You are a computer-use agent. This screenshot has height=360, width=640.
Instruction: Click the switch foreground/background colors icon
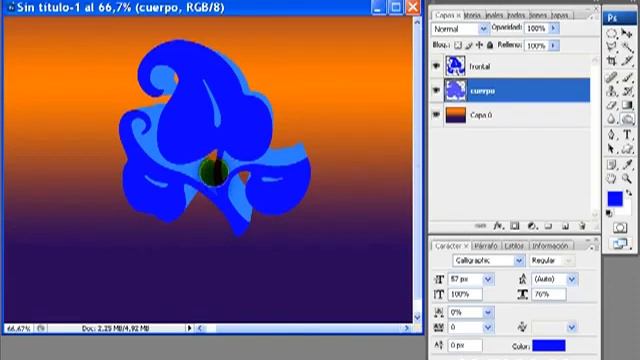pyautogui.click(x=629, y=193)
